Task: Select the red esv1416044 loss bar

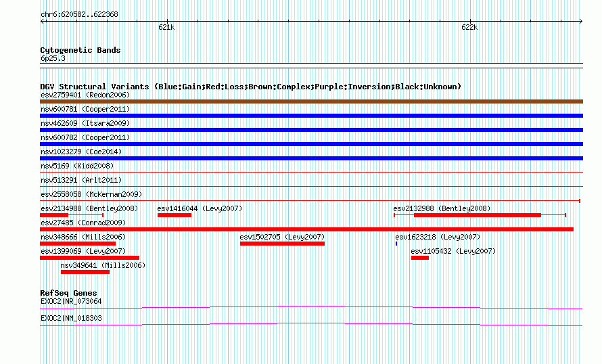Action: (x=175, y=215)
